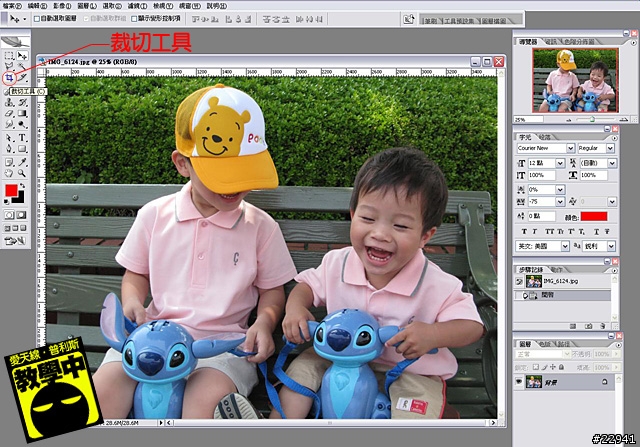Open Regular font style dropdown
The image size is (640, 447).
tap(610, 148)
